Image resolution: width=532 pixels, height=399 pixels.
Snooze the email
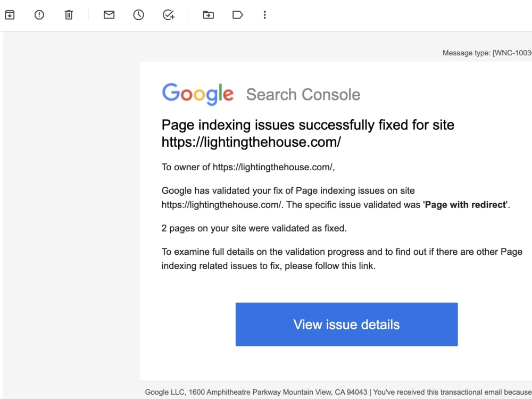point(138,14)
